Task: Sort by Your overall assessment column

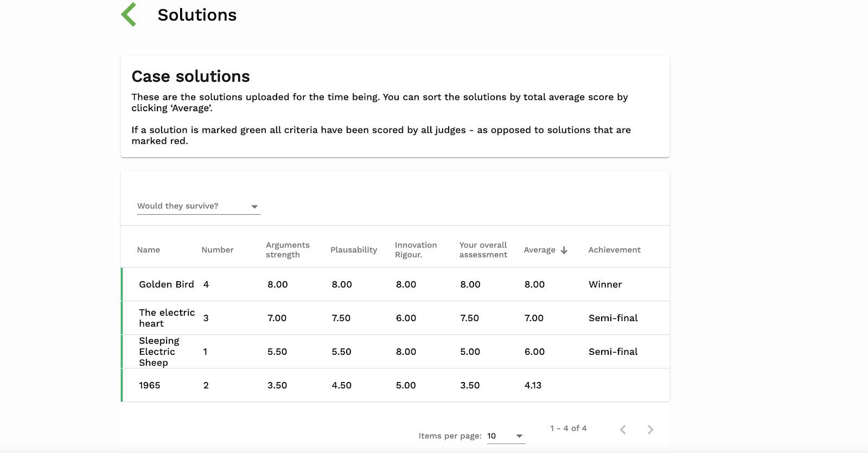Action: [483, 250]
